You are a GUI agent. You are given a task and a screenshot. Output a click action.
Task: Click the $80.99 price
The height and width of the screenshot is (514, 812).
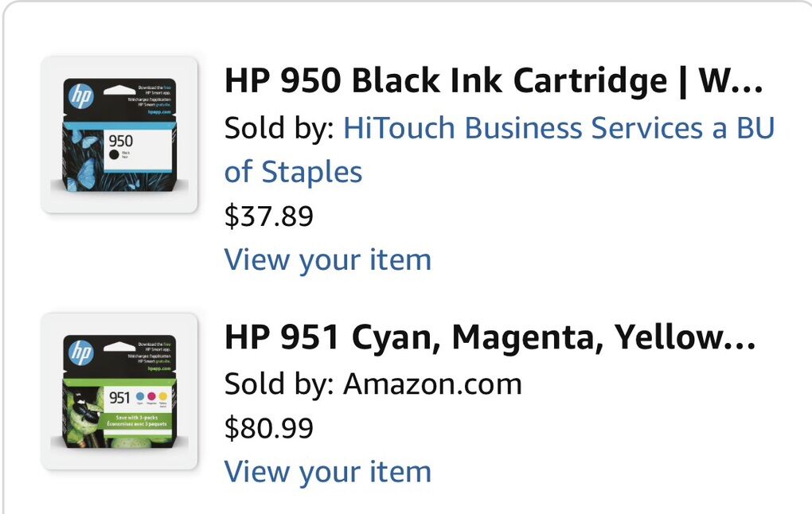click(269, 428)
